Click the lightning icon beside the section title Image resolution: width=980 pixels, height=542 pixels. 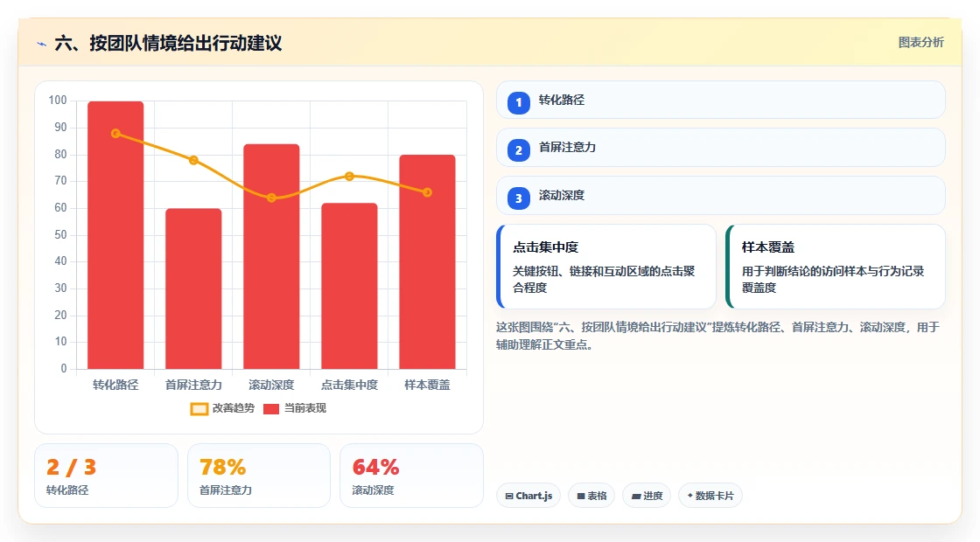(42, 44)
